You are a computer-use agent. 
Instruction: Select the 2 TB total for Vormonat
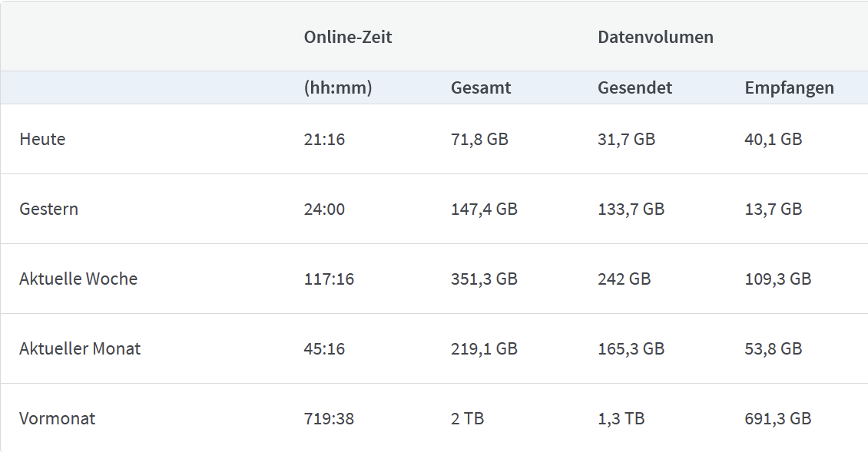[x=467, y=418]
